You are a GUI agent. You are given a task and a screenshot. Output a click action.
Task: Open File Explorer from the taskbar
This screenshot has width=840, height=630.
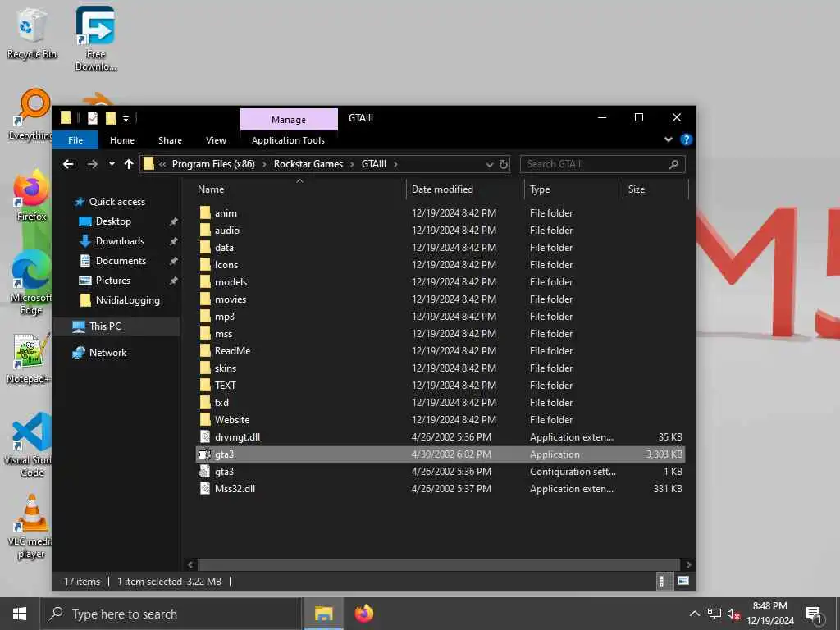(x=323, y=614)
